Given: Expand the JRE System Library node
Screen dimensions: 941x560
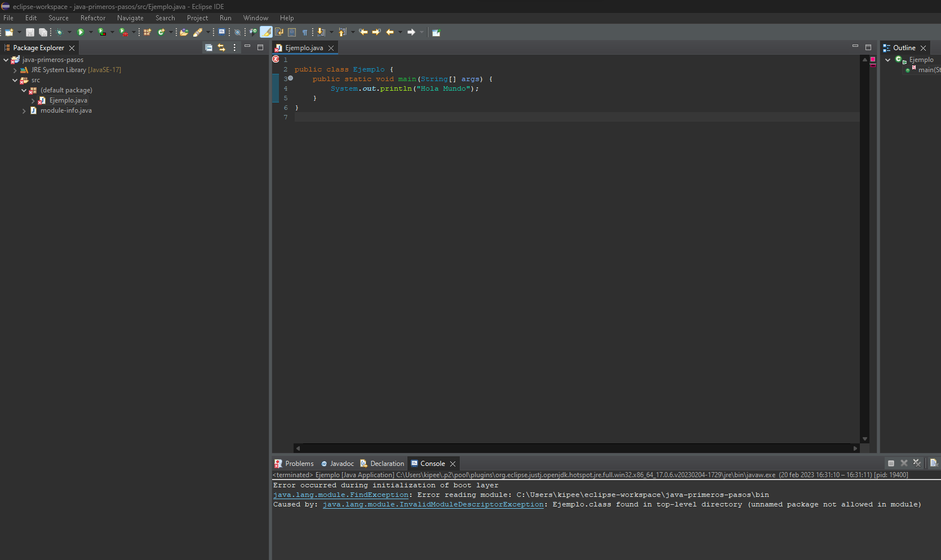Looking at the screenshot, I should [15, 70].
